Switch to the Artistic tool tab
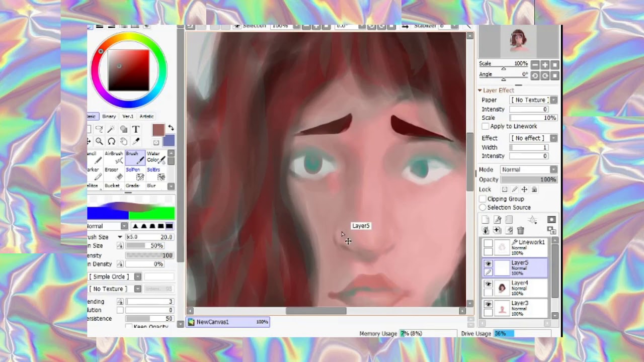This screenshot has height=362, width=644. point(146,116)
